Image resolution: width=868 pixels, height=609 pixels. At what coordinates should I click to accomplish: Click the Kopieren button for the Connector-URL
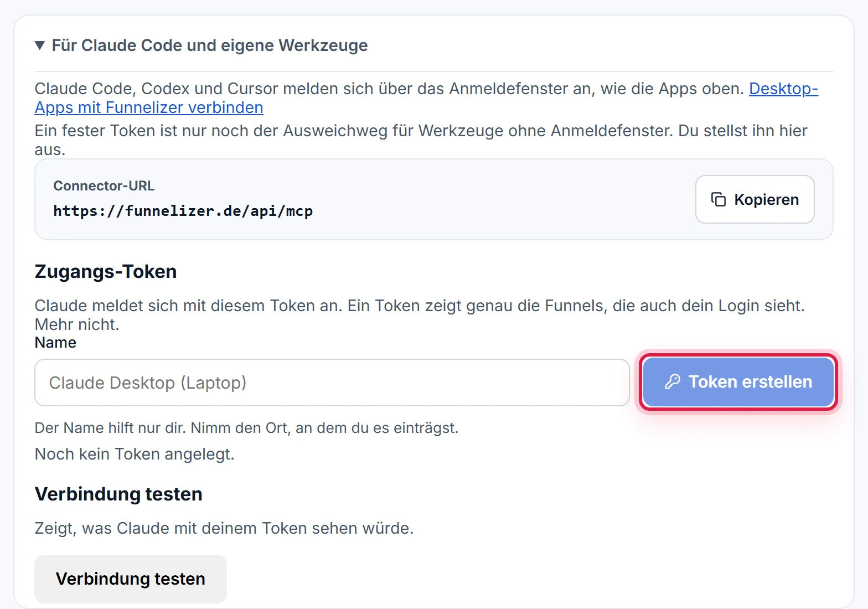755,199
